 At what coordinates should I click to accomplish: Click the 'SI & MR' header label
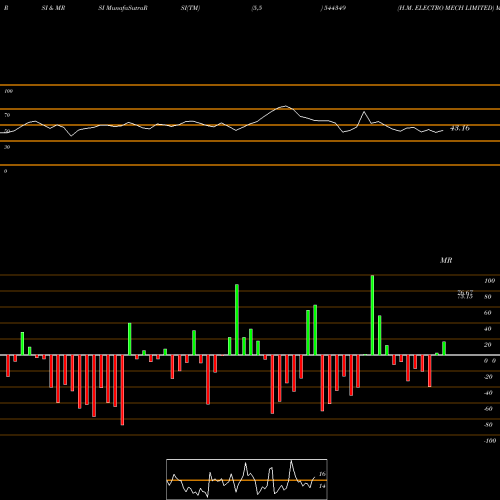[53, 8]
